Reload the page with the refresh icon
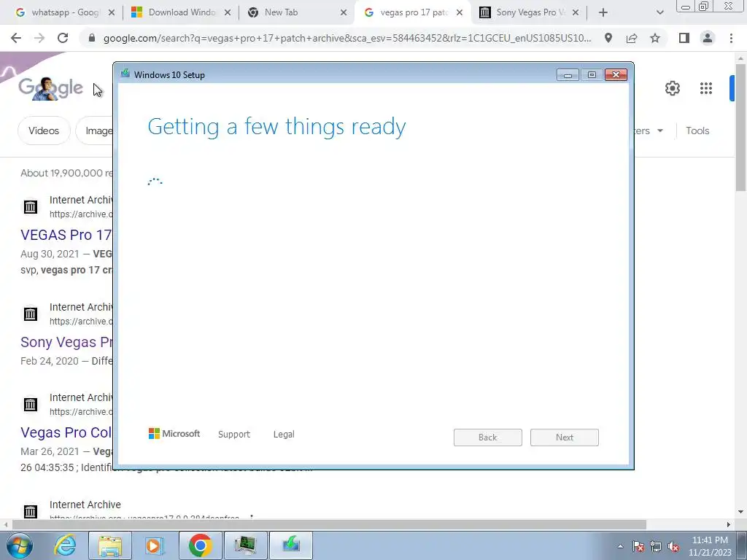747x560 pixels. [63, 38]
